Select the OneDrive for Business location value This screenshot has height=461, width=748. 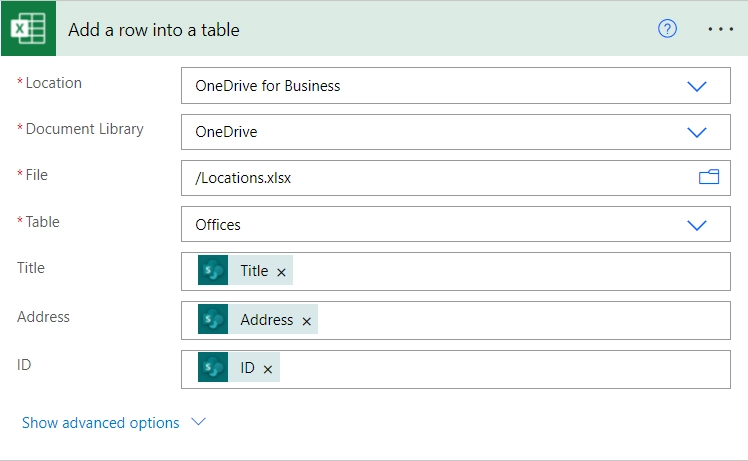click(x=268, y=86)
